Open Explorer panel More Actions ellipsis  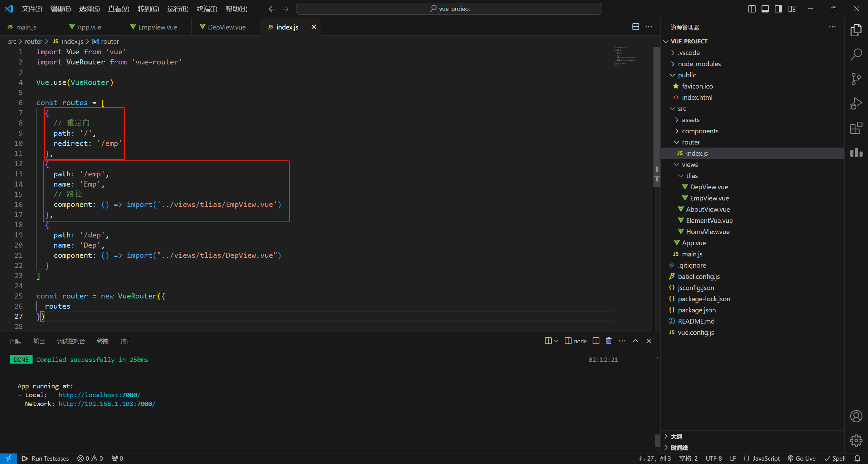click(832, 27)
